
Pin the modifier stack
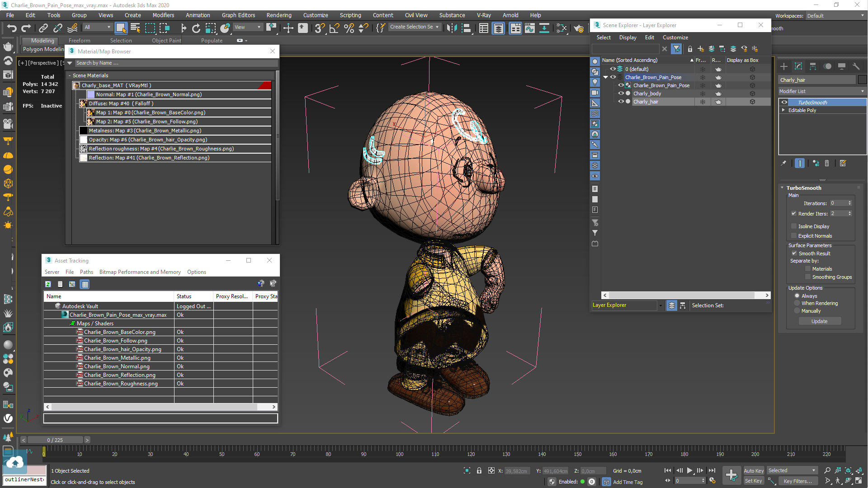(x=783, y=163)
